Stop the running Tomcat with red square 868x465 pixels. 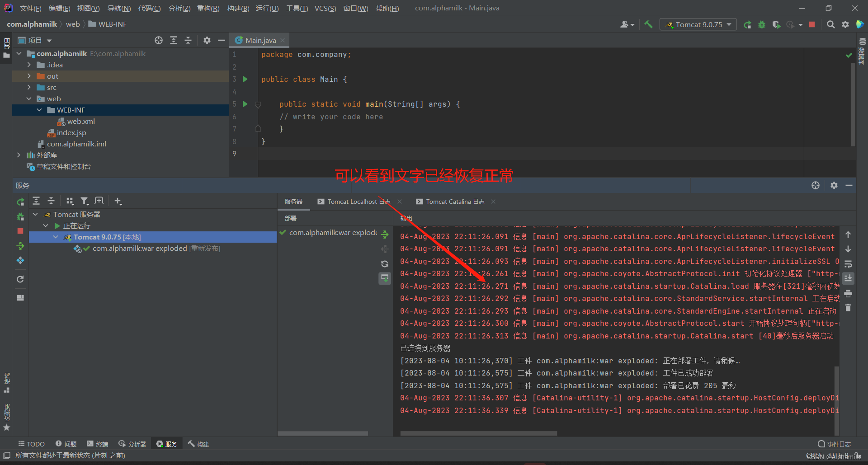pos(812,24)
